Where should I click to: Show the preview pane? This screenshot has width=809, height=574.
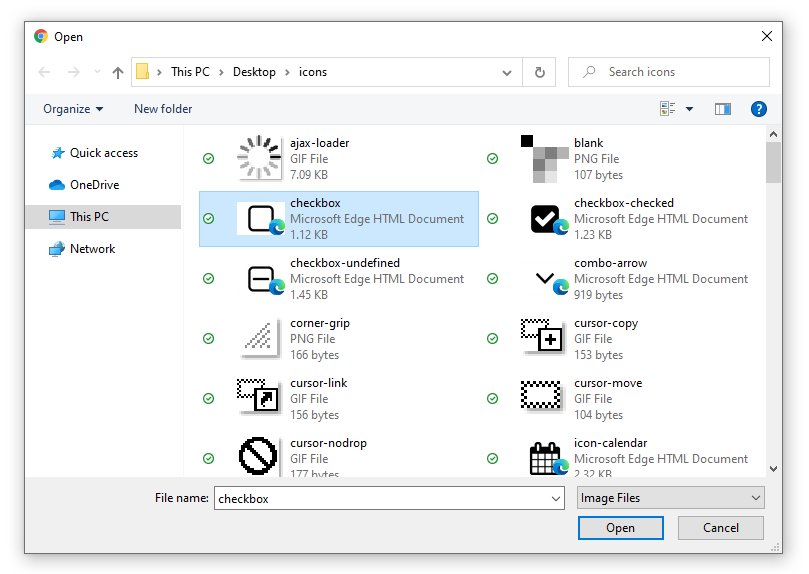[722, 109]
